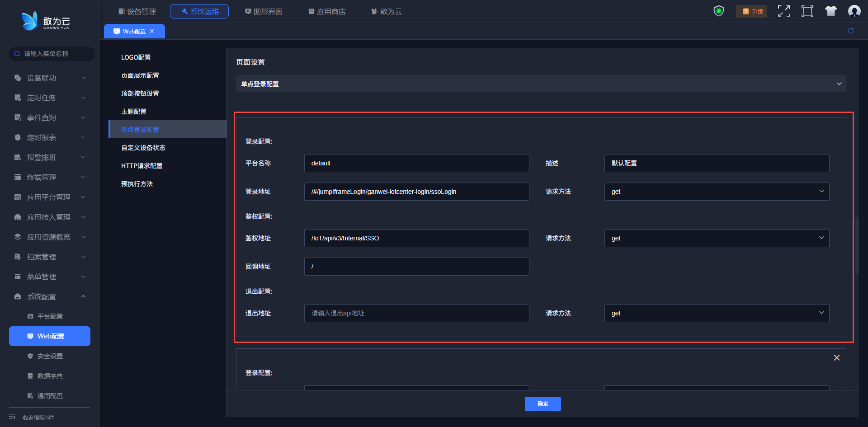
Task: Click the 敢为云 logo
Action: [x=46, y=21]
